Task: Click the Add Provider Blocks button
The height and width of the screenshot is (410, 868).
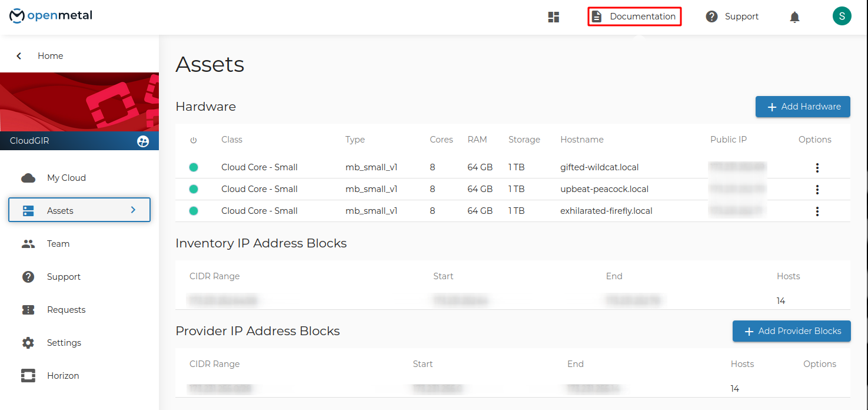Action: 791,331
